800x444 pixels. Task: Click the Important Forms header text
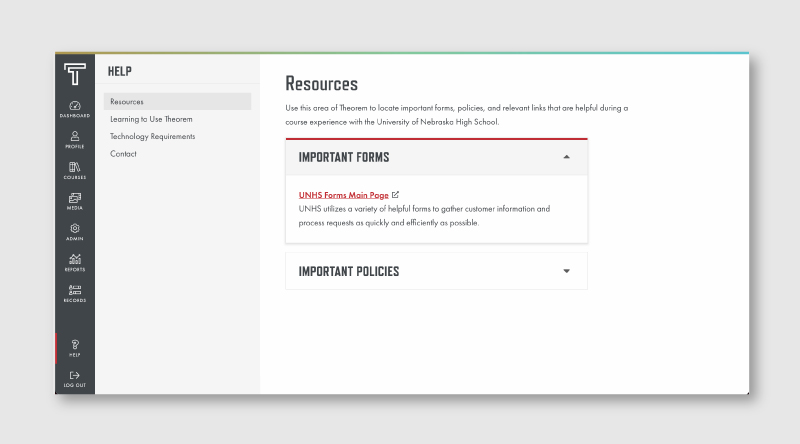pos(344,157)
